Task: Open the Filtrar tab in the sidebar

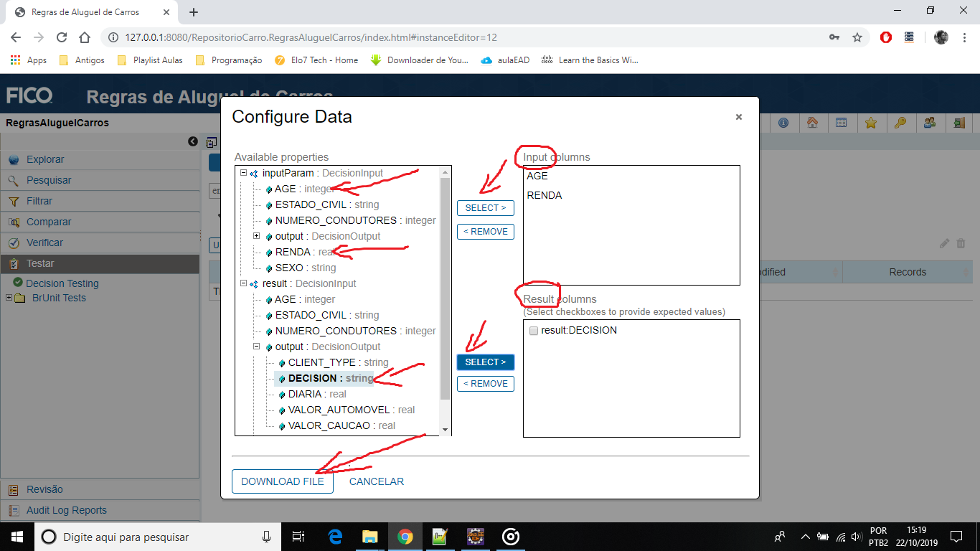Action: coord(39,201)
